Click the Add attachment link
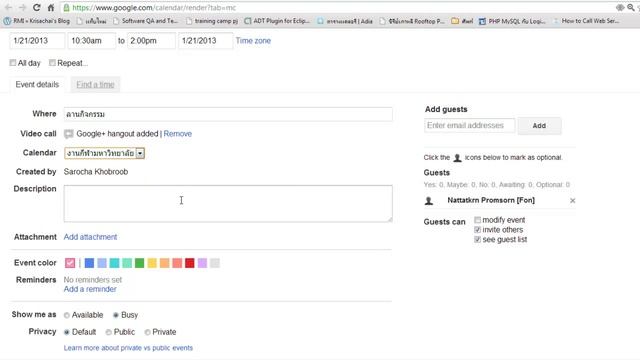Viewport: 640px width, 360px height. point(90,237)
